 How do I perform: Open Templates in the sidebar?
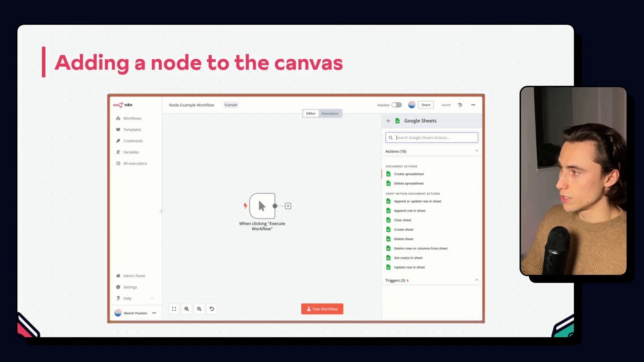click(x=128, y=130)
